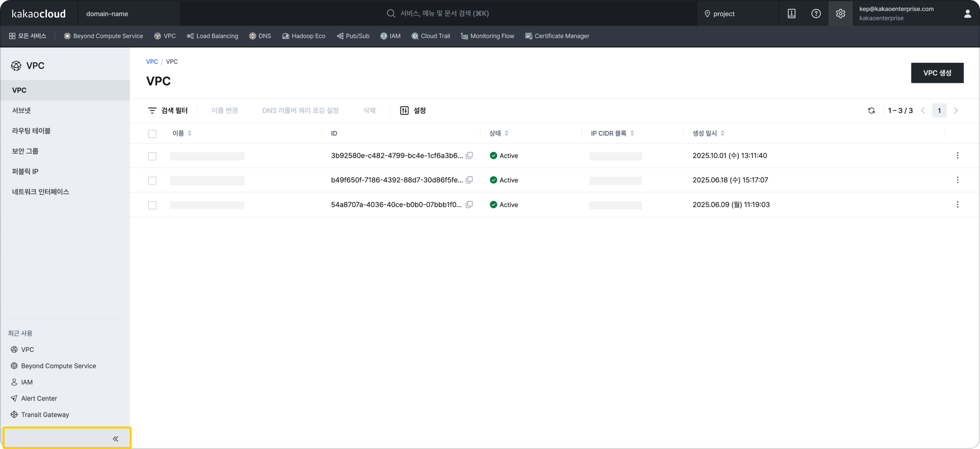Copy the ID starting with b49f650f
This screenshot has height=449, width=980.
pyautogui.click(x=469, y=180)
